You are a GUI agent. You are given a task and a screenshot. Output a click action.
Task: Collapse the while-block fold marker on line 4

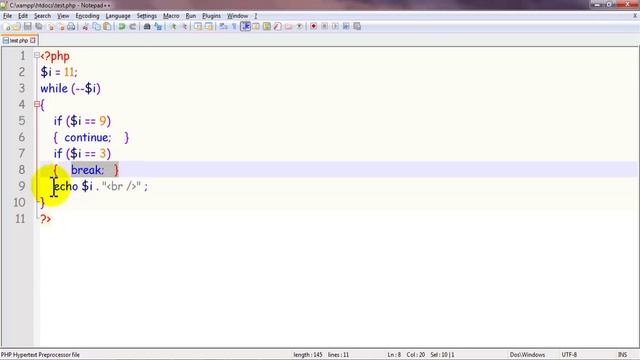[x=37, y=104]
